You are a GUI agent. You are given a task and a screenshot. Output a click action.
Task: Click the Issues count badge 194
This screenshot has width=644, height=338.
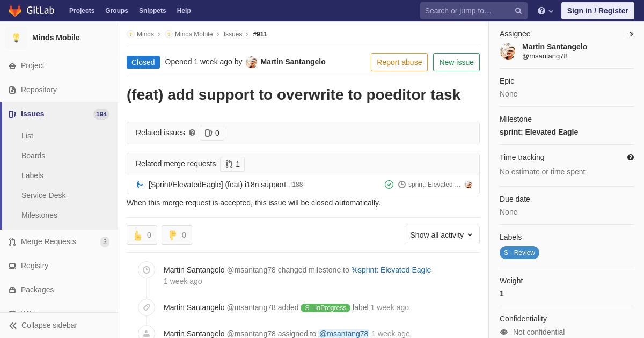tap(101, 114)
